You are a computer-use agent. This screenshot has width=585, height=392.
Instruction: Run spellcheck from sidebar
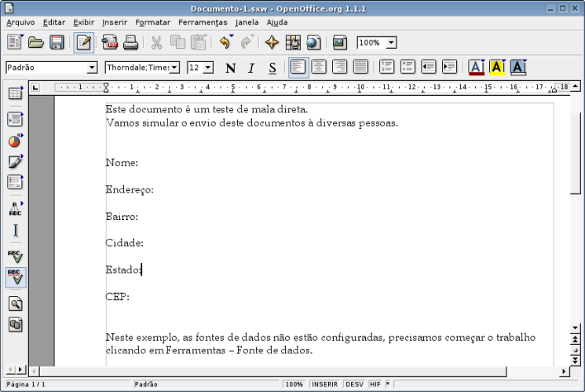15,256
